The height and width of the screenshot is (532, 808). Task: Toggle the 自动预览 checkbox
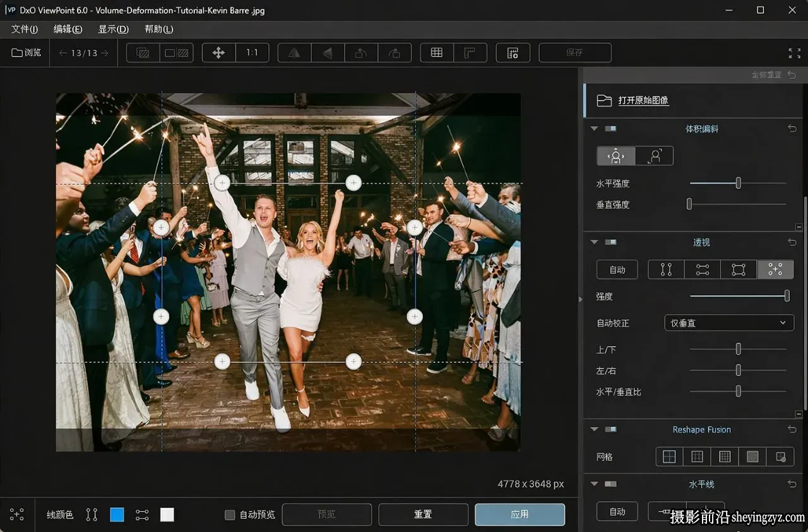(230, 515)
